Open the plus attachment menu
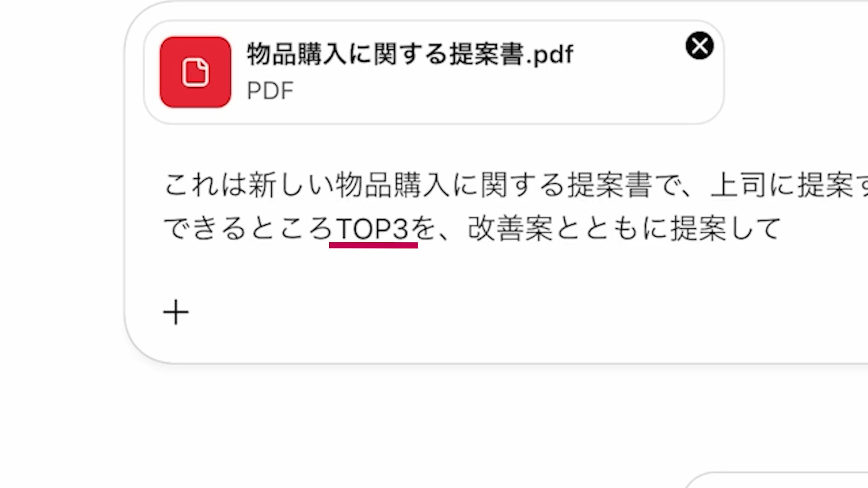 click(176, 312)
